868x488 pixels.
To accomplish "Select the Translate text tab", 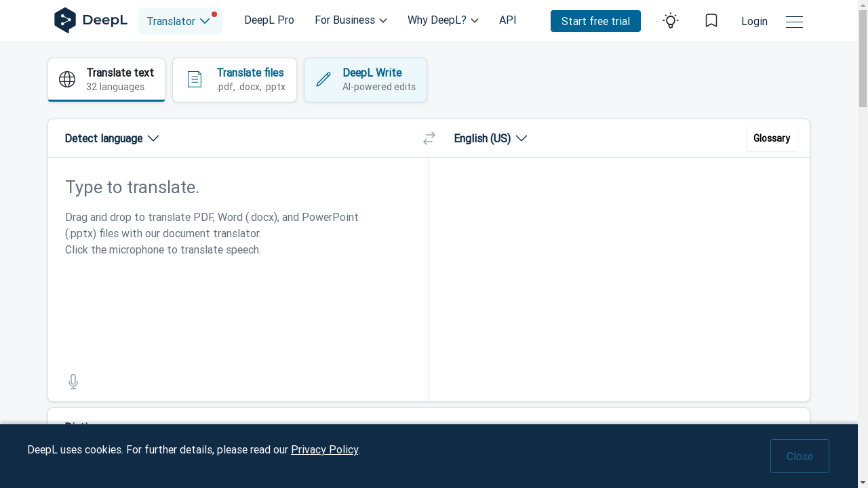I will (106, 80).
